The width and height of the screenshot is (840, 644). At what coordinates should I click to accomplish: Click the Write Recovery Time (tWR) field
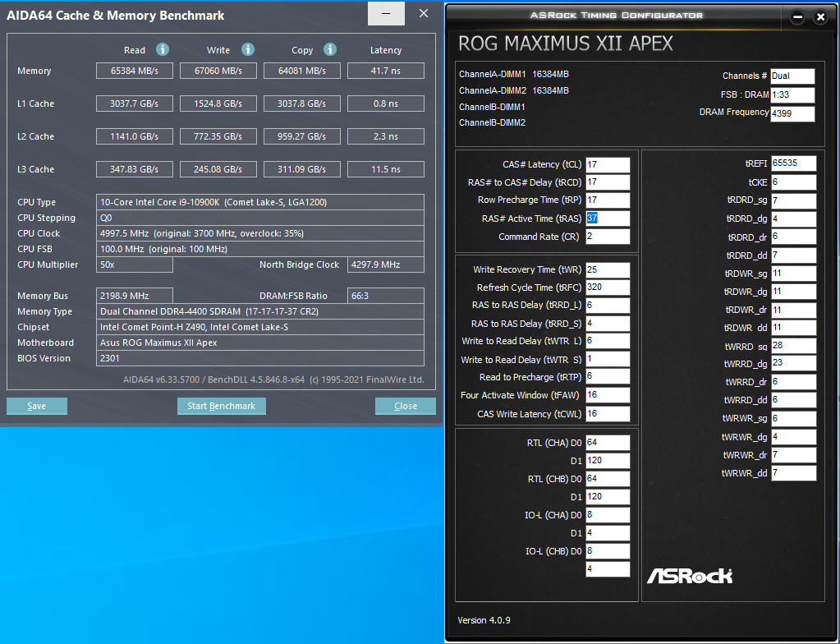[x=608, y=270]
